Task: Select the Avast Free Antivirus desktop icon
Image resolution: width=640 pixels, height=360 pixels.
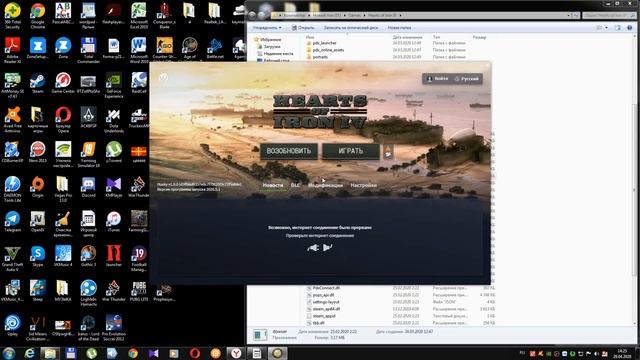Action: tap(12, 120)
